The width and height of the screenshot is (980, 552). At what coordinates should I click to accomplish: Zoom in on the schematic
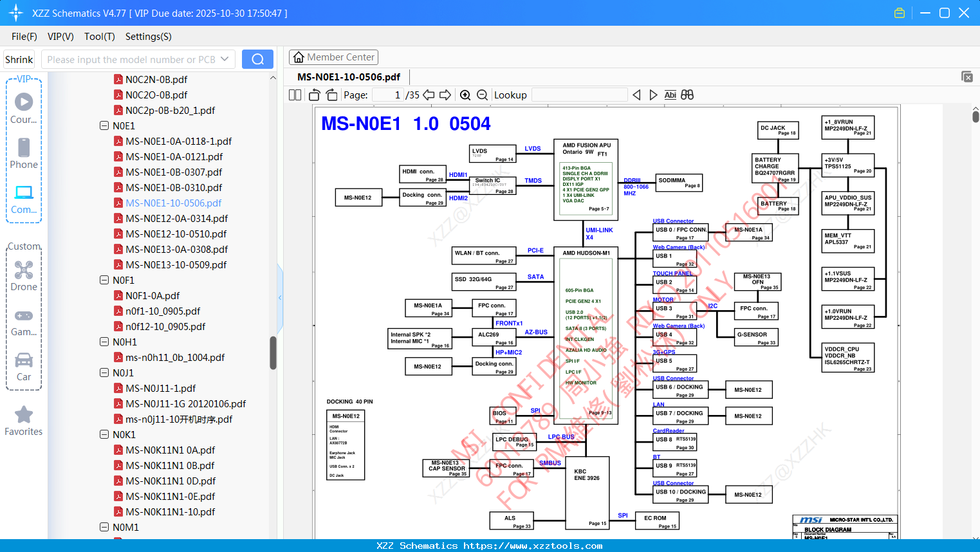[x=465, y=95]
